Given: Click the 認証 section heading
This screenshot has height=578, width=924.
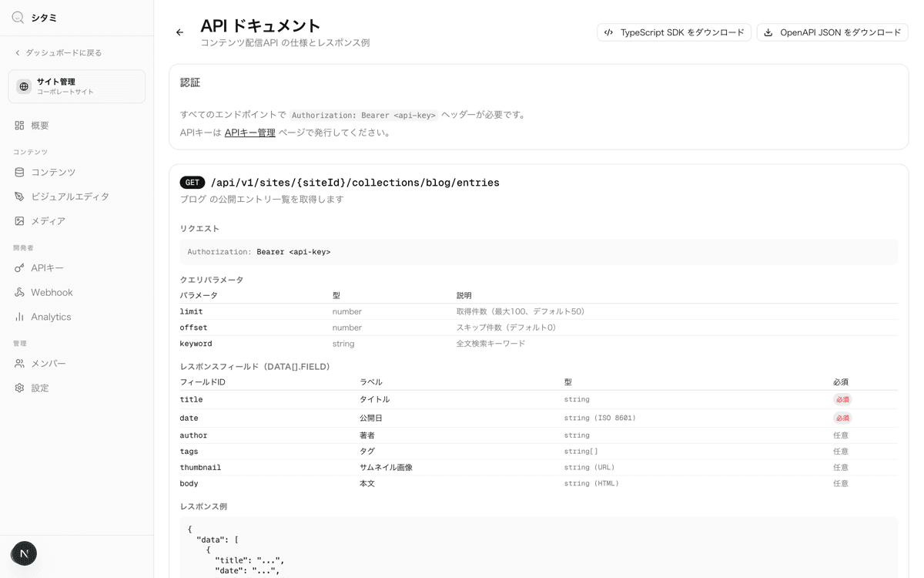Looking at the screenshot, I should coord(190,82).
